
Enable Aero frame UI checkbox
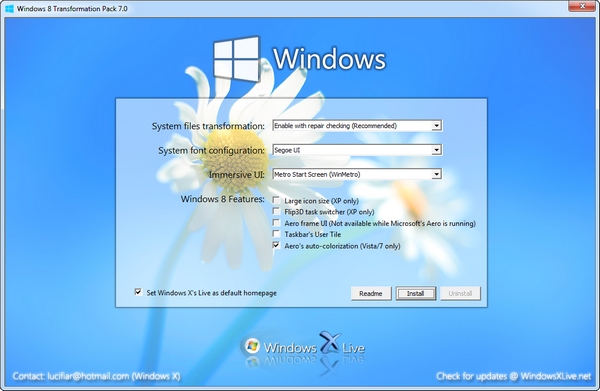(x=276, y=223)
